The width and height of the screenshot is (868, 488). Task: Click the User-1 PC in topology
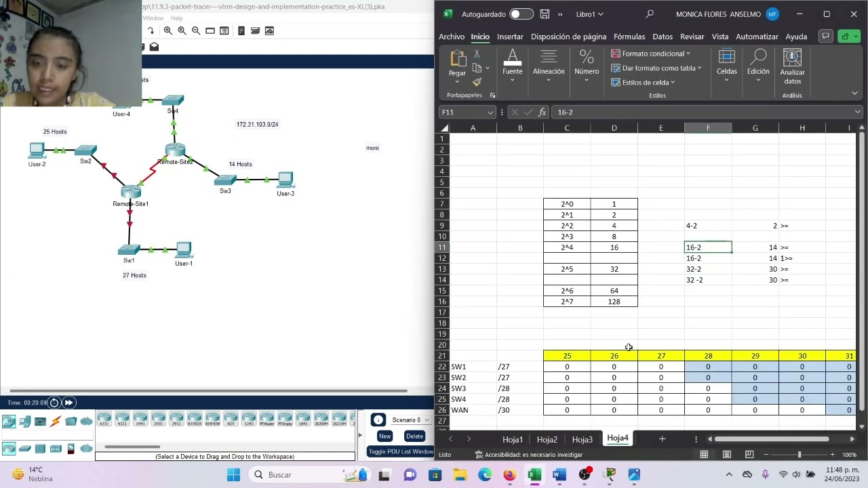tap(183, 250)
